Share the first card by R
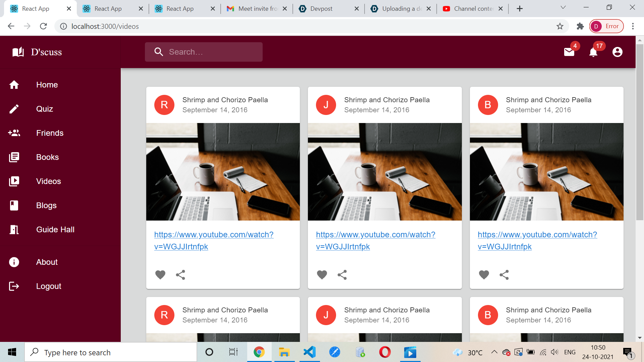This screenshot has height=362, width=644. coord(180,275)
